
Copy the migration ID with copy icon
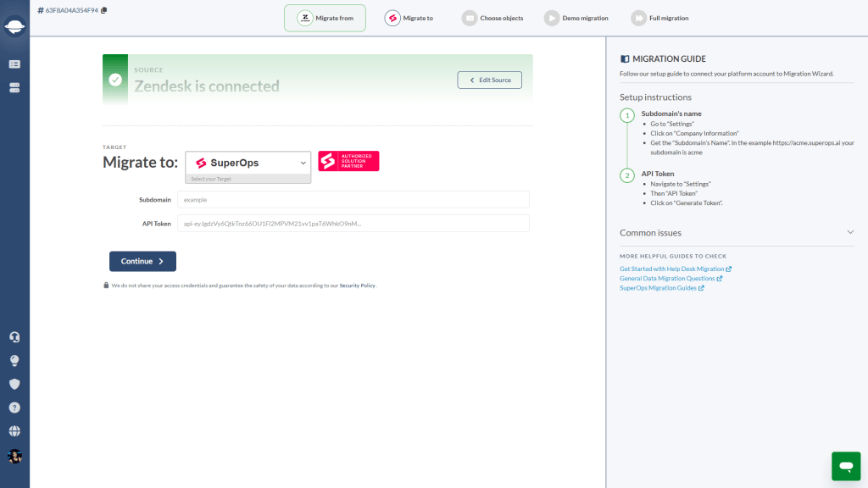104,10
